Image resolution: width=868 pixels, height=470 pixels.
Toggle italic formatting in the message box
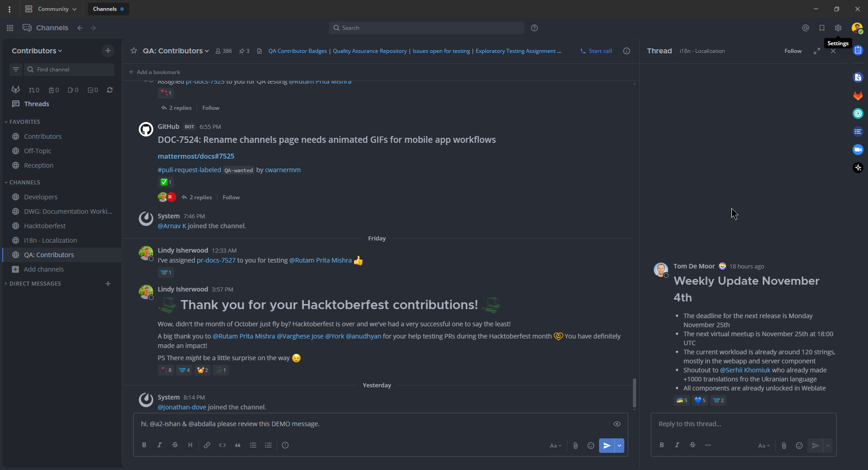click(x=159, y=445)
